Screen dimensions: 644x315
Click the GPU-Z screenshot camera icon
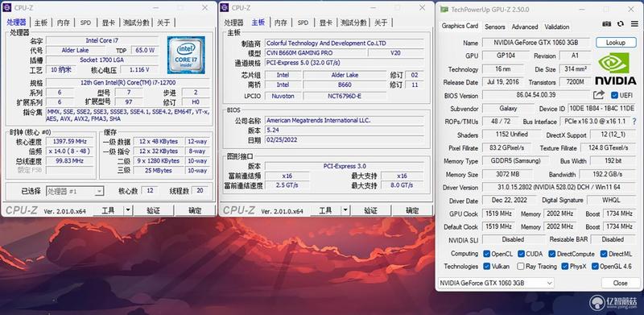pos(607,24)
